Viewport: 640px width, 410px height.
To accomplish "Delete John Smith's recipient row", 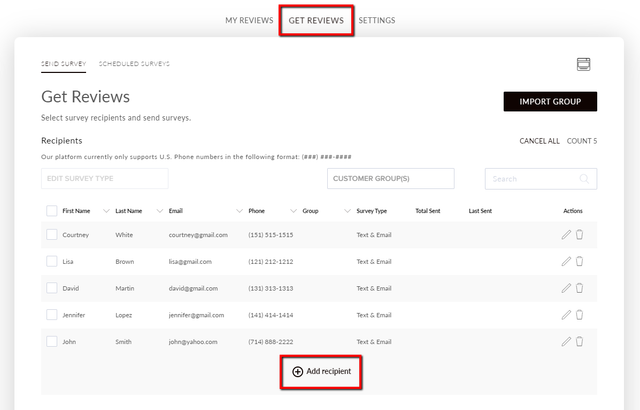I will click(x=579, y=341).
